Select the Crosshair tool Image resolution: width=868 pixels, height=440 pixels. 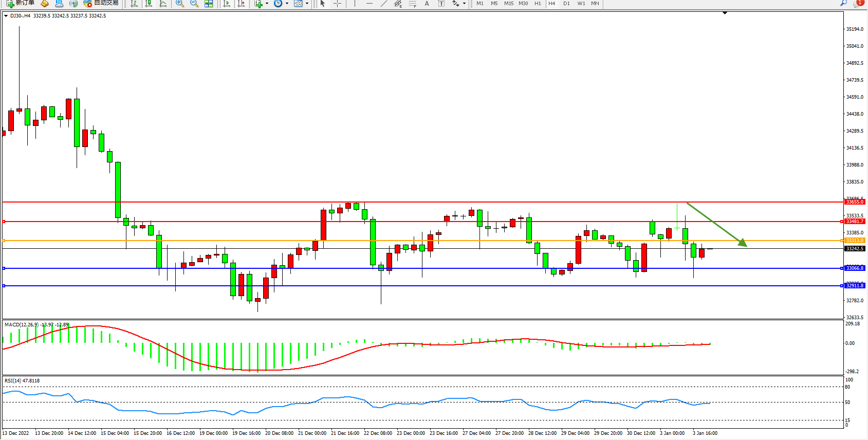coord(337,4)
